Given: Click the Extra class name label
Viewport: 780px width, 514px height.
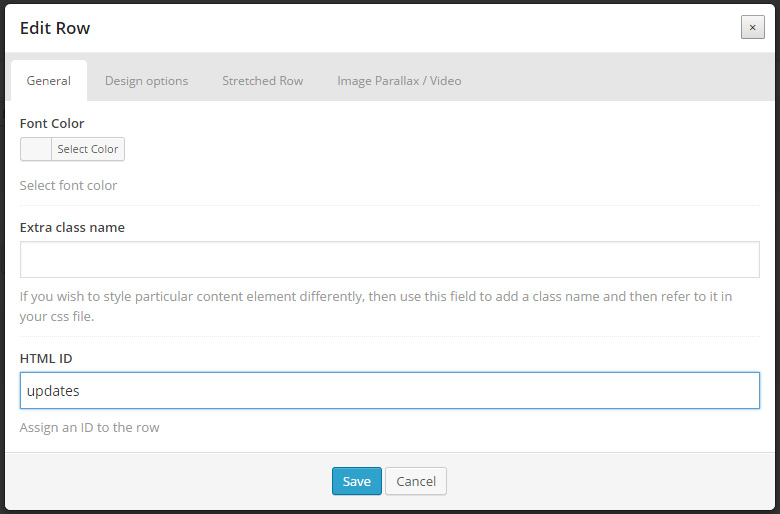Looking at the screenshot, I should [x=72, y=227].
